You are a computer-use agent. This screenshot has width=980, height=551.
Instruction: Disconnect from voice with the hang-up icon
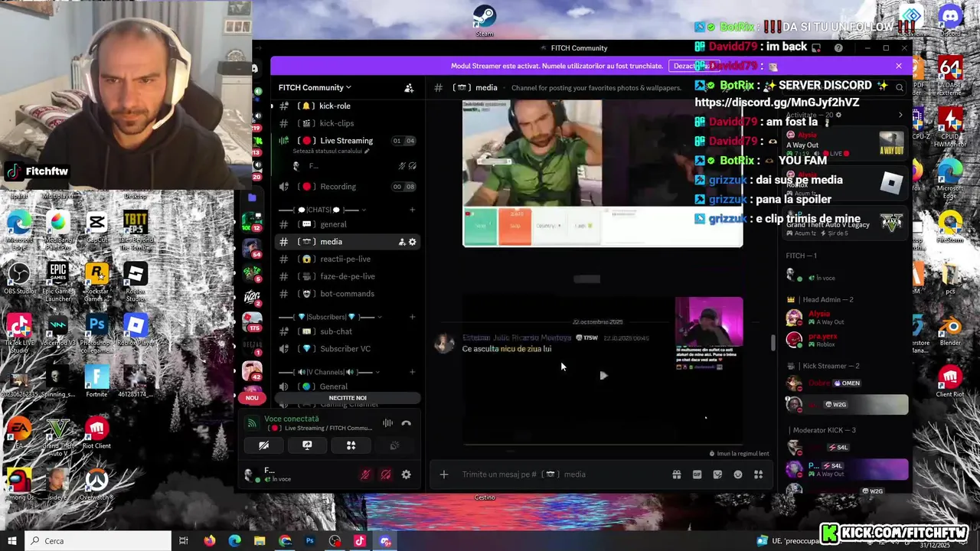pos(407,423)
